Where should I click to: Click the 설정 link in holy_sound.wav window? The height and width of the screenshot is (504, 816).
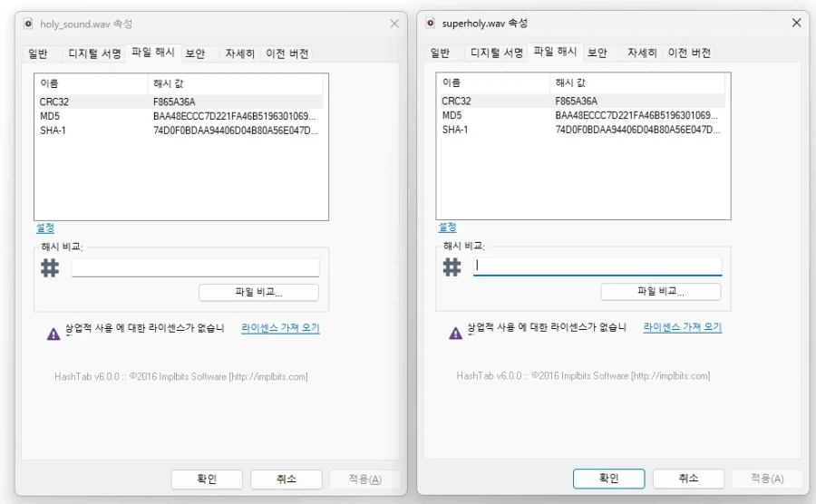coord(45,228)
